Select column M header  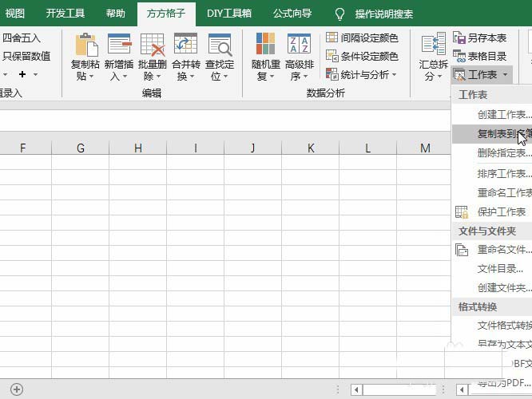[x=425, y=148]
